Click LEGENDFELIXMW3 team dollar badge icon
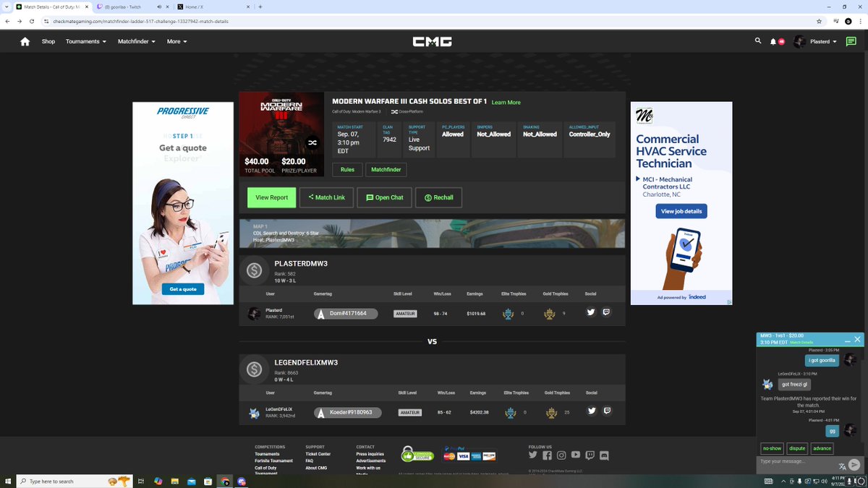Screen dimensions: 868x488 tap(254, 369)
